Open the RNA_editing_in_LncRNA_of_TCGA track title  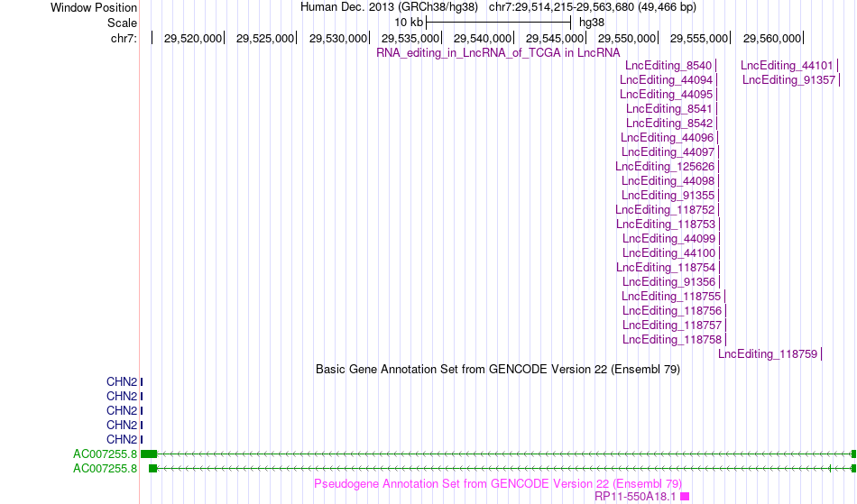[498, 52]
